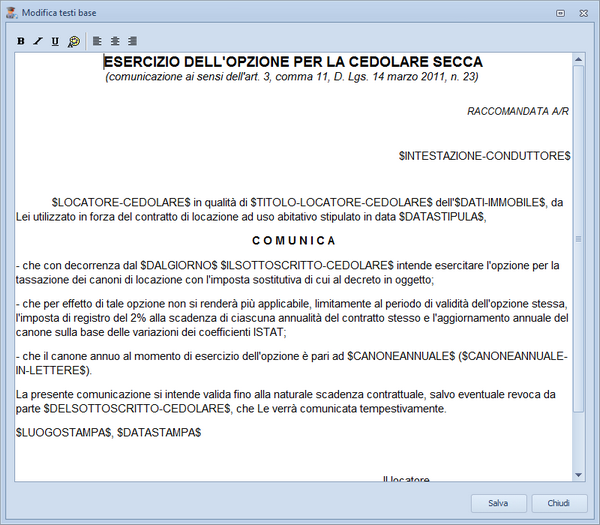This screenshot has width=600, height=525.
Task: Click the $CANONEANNUALE$ placeholder before the parenthesis
Action: pos(401,356)
